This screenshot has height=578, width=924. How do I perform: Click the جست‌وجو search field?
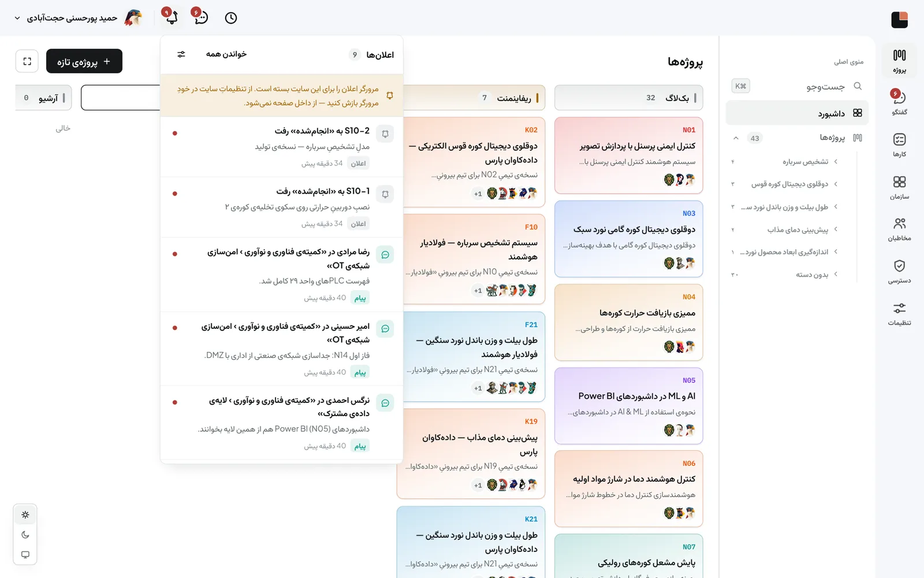[797, 86]
